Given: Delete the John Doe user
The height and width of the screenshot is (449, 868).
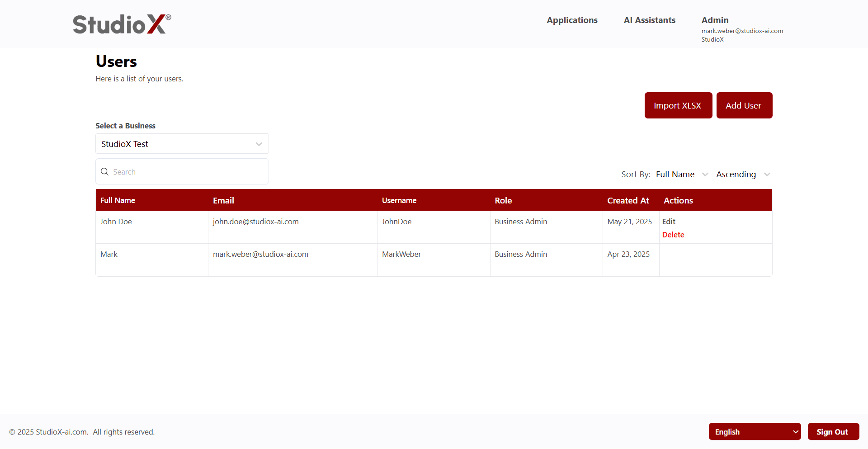Looking at the screenshot, I should [x=673, y=234].
